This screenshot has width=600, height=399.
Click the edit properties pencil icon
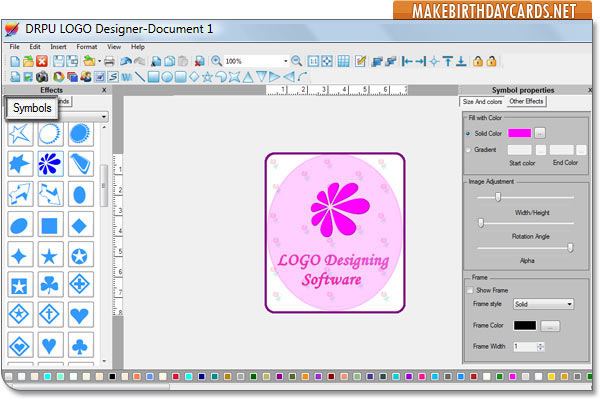(360, 61)
